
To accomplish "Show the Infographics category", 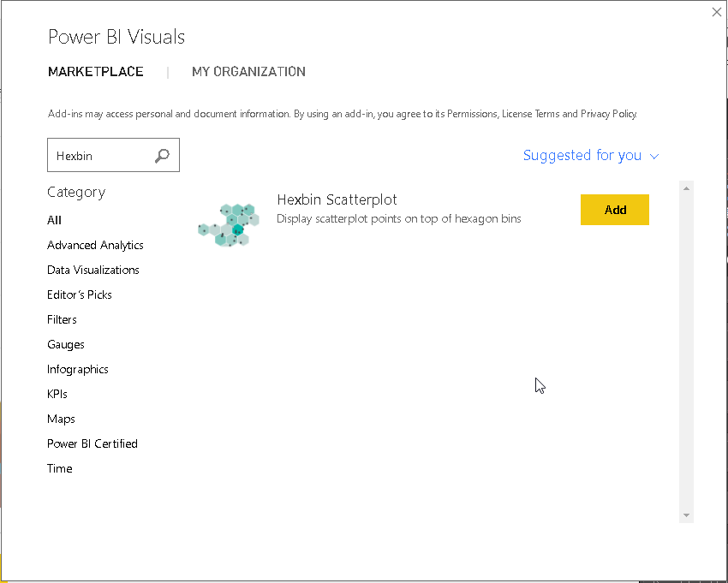I will pos(78,370).
